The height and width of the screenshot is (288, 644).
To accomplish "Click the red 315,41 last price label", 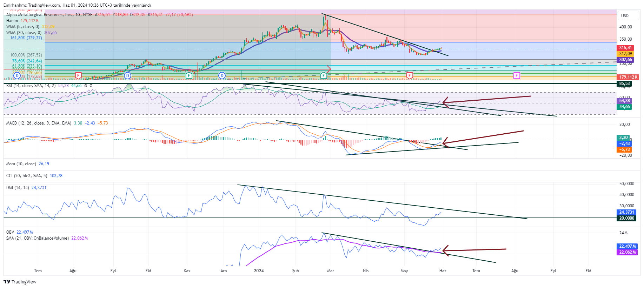I will [625, 48].
